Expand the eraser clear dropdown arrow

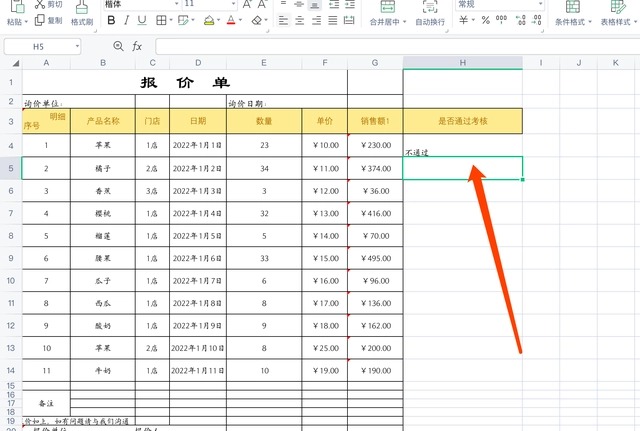(x=266, y=20)
